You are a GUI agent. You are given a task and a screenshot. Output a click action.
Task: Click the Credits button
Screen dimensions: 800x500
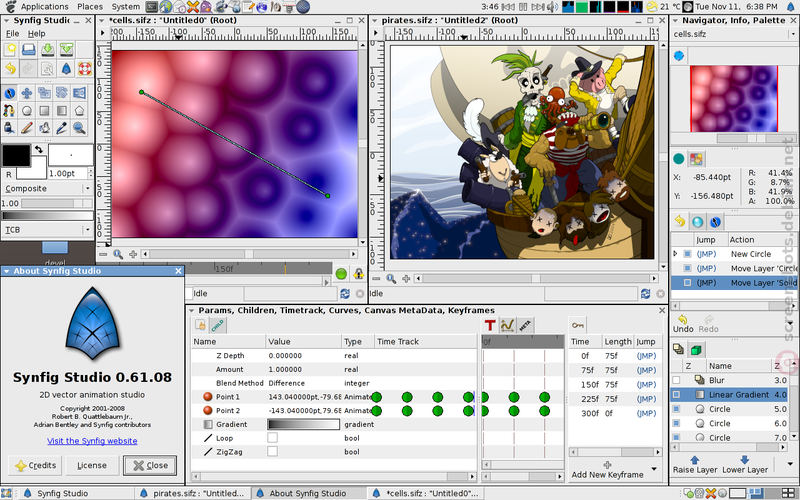coord(35,465)
